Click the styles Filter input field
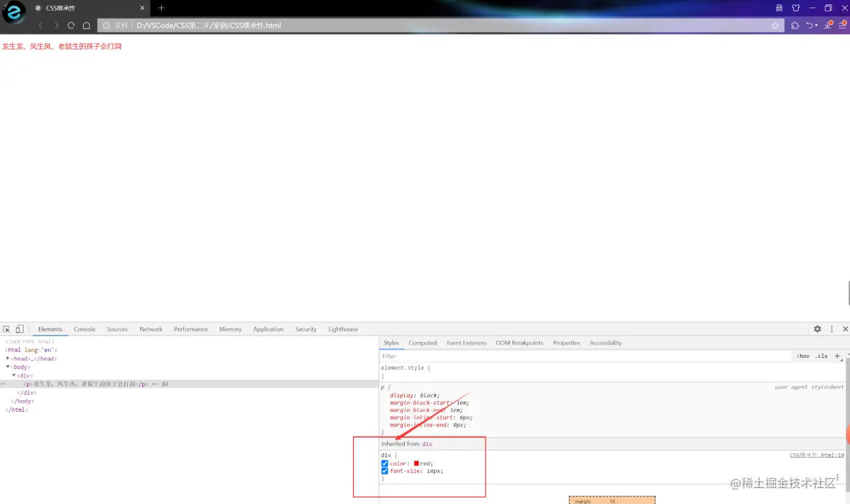The width and height of the screenshot is (850, 504). pos(585,356)
